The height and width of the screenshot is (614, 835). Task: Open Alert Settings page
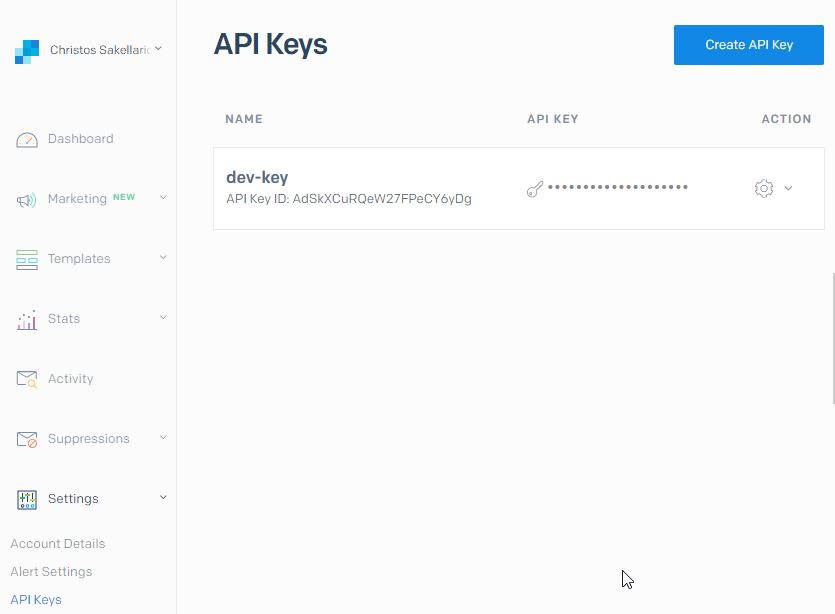click(51, 572)
